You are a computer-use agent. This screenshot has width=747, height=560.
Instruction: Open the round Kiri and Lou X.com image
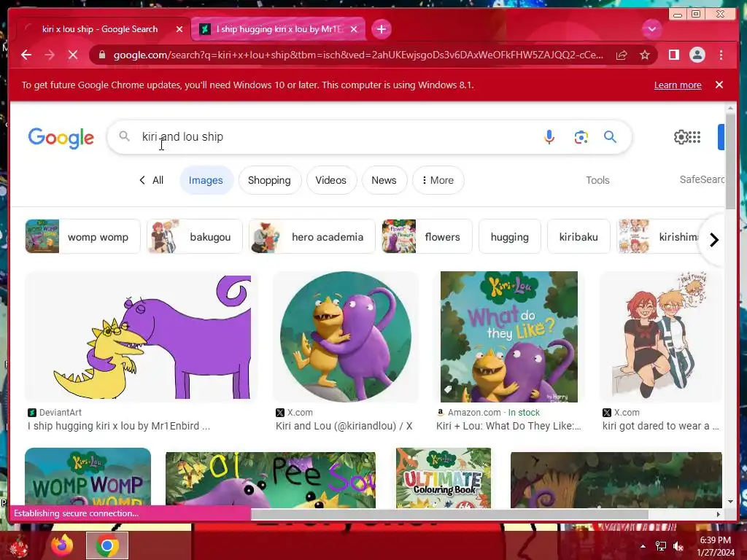tap(345, 336)
